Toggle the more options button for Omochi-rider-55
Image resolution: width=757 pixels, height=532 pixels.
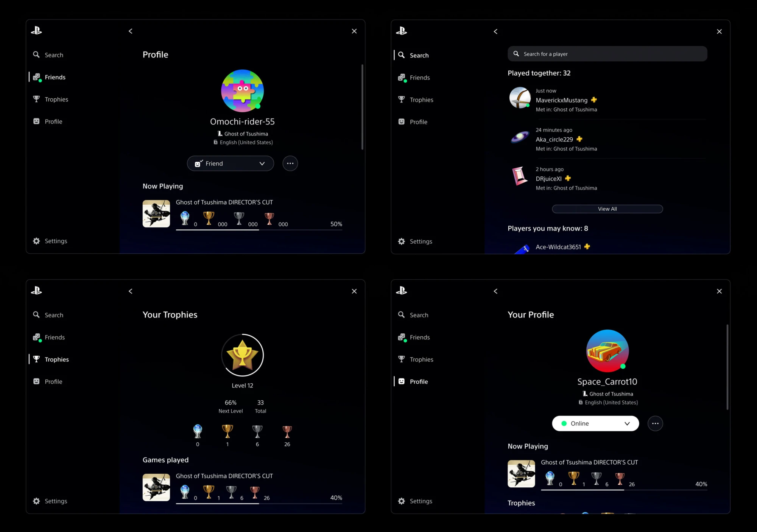(291, 163)
